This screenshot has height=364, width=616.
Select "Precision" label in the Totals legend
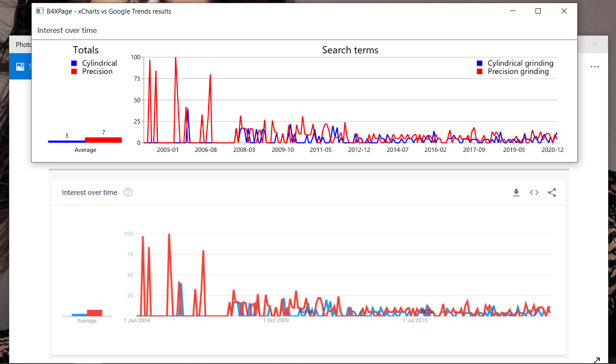97,72
